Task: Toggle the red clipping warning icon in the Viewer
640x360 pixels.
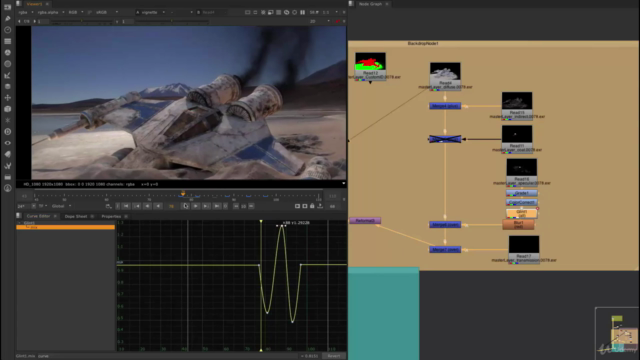Action: pyautogui.click(x=337, y=21)
